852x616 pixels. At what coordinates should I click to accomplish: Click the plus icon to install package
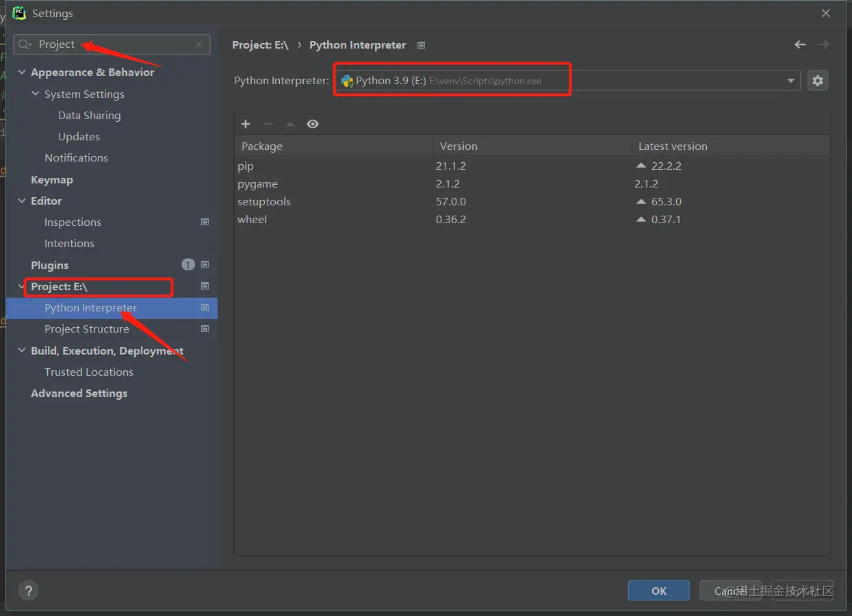[246, 124]
